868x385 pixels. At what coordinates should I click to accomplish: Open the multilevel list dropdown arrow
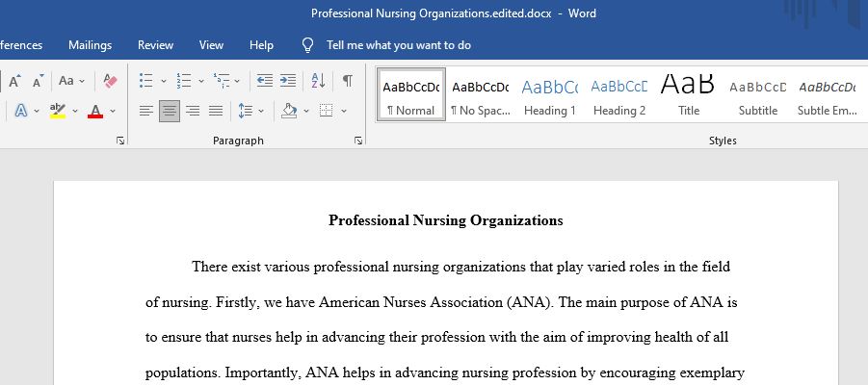[238, 81]
